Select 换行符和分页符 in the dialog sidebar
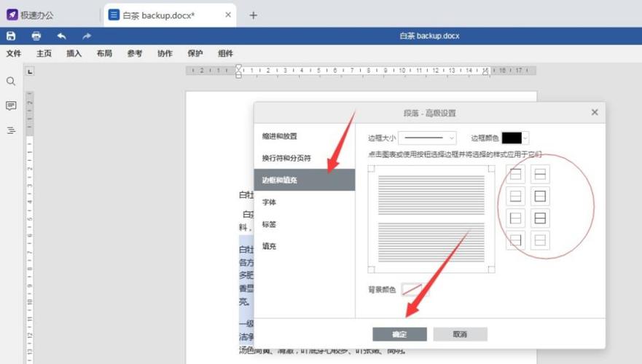Image resolution: width=642 pixels, height=364 pixels. [304, 158]
